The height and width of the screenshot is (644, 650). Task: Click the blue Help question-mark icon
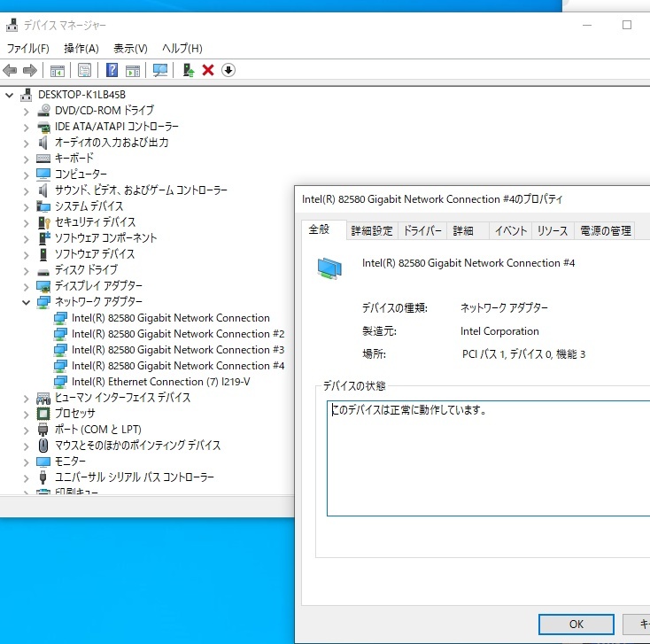click(x=112, y=70)
